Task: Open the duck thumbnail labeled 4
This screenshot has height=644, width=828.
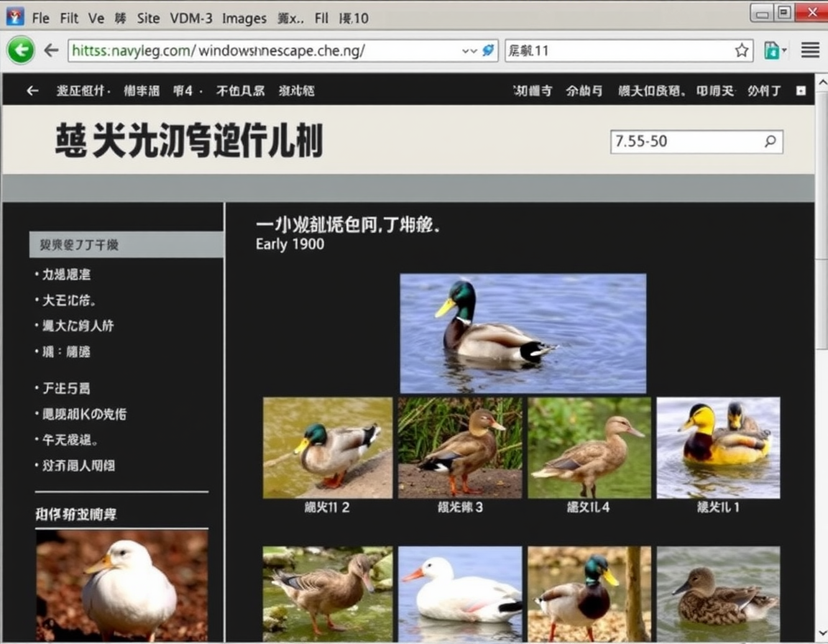Action: coord(589,448)
